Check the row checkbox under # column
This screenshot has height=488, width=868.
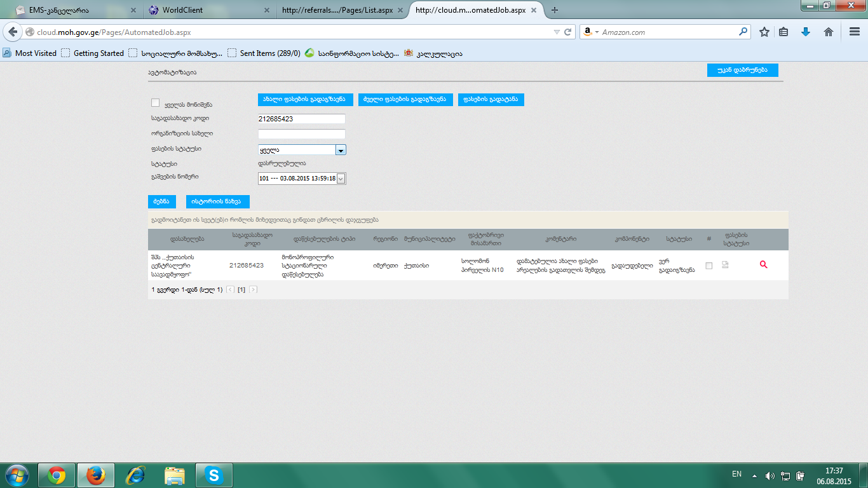click(x=709, y=266)
